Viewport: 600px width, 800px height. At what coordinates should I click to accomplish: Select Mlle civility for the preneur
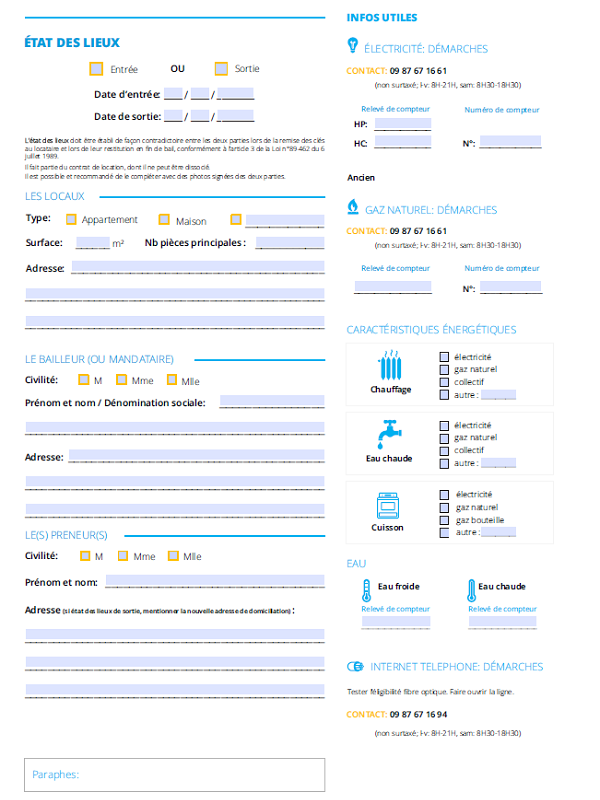click(x=173, y=556)
